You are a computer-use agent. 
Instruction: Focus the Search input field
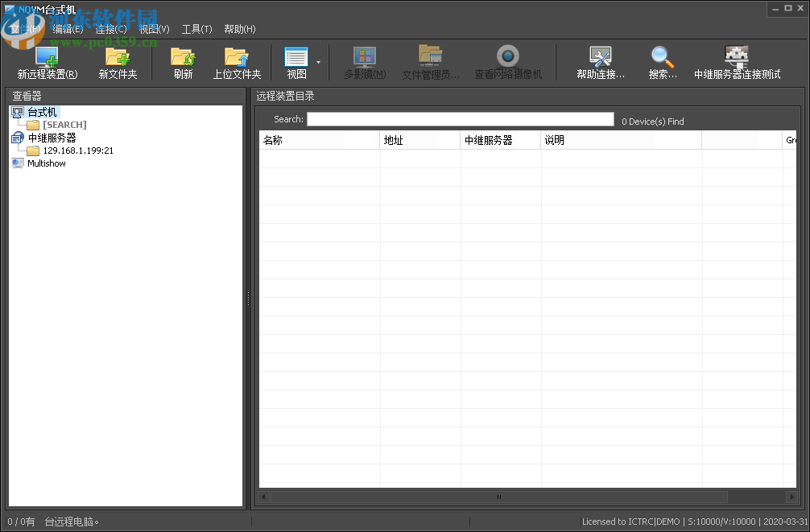point(461,119)
